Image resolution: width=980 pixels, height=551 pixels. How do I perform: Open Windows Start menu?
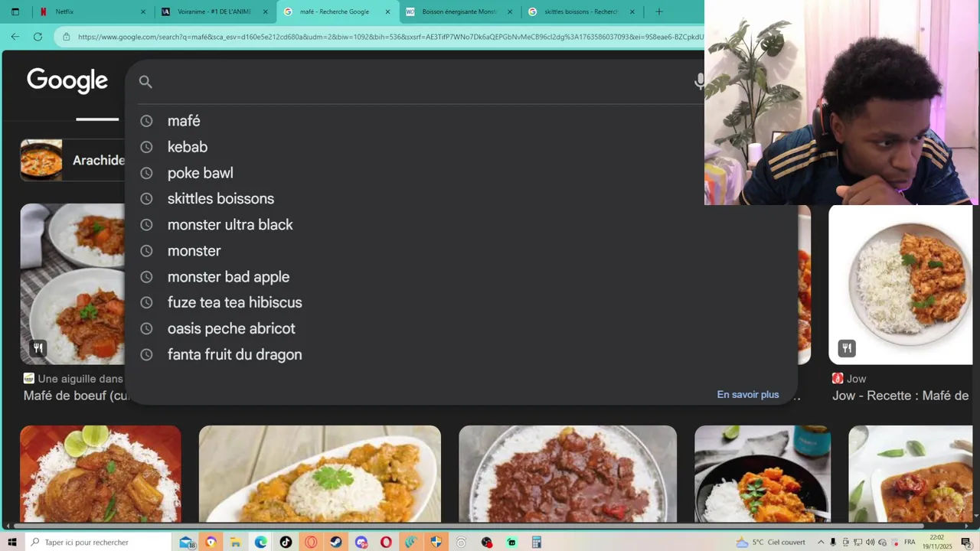(12, 542)
